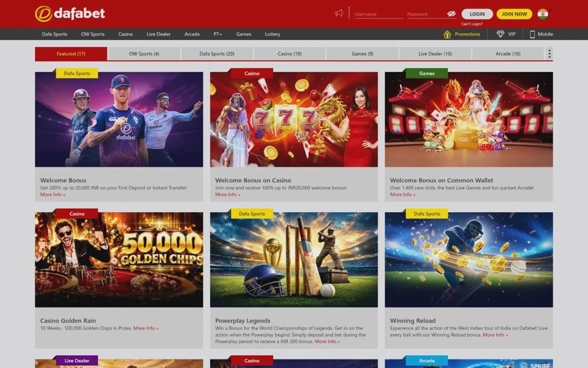The image size is (588, 368).
Task: Open Casino in navigation bar
Action: pos(126,34)
